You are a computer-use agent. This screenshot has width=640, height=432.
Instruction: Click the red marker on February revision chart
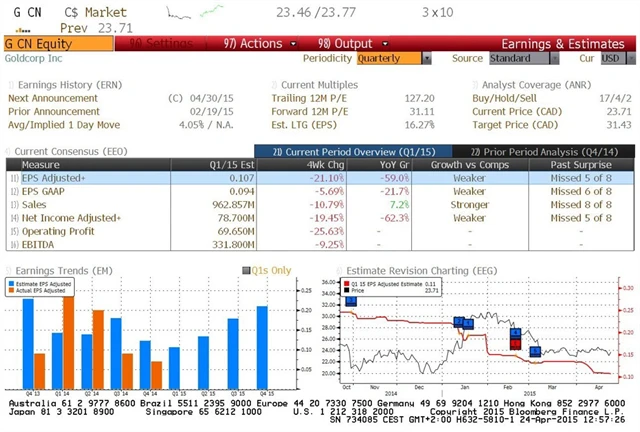515,343
